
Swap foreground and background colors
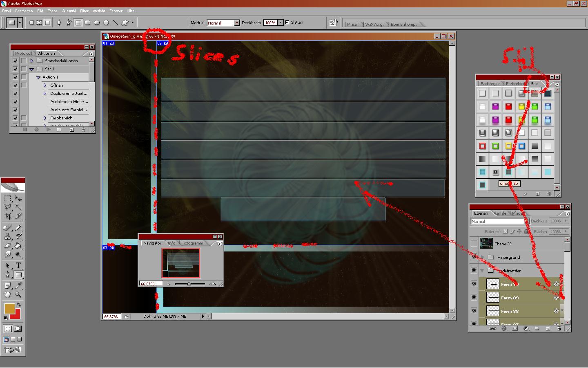(x=19, y=305)
